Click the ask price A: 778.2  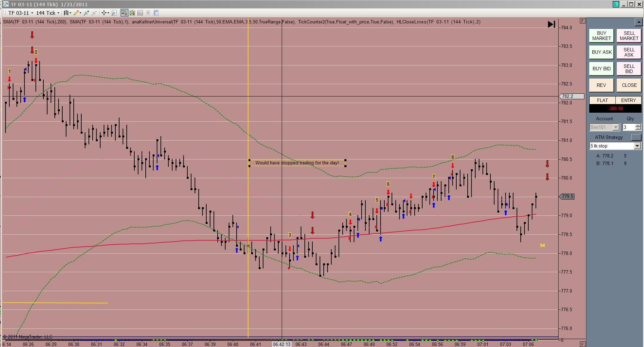pos(605,156)
